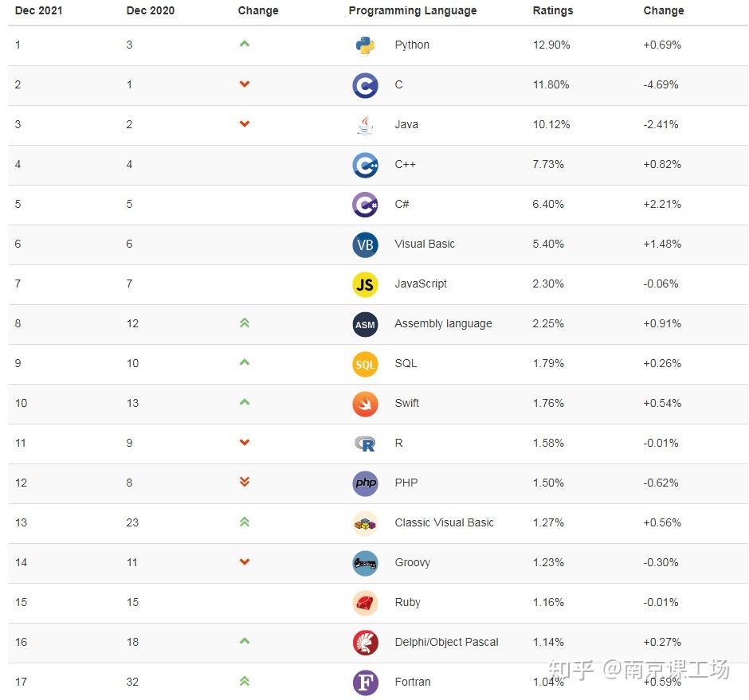Image resolution: width=749 pixels, height=700 pixels.
Task: Click the Programming Language column header
Action: 413,11
